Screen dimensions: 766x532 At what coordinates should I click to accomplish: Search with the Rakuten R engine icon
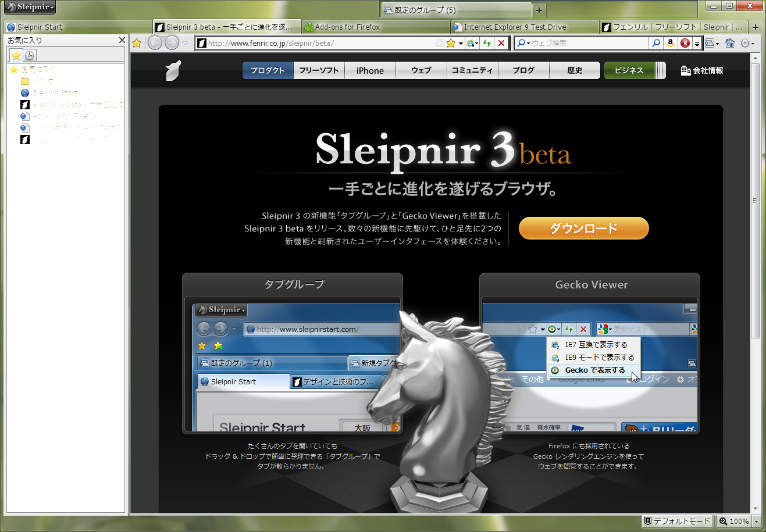click(685, 43)
